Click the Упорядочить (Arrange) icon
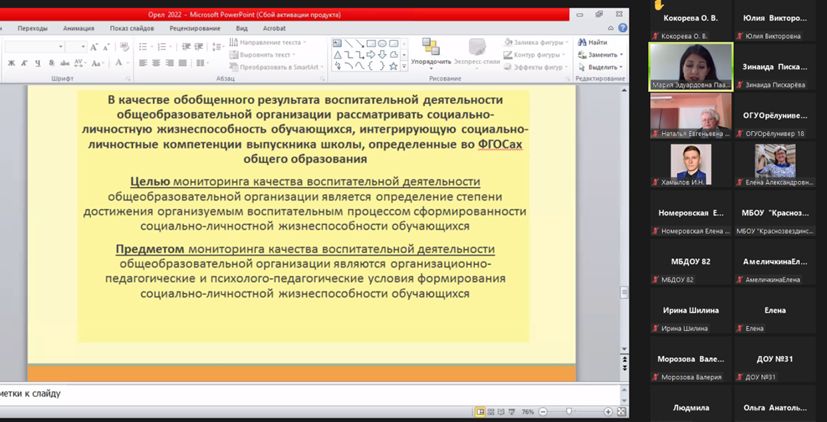The height and width of the screenshot is (422, 827). pos(431,51)
